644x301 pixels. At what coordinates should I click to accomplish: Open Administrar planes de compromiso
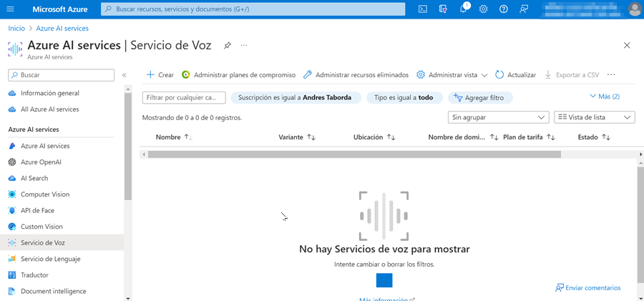pos(238,75)
